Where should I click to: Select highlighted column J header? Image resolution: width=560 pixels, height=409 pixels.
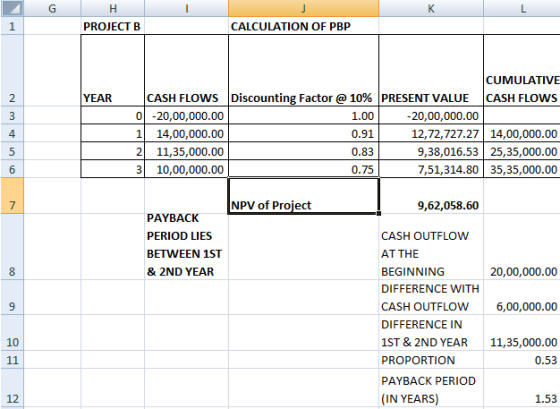tap(304, 8)
